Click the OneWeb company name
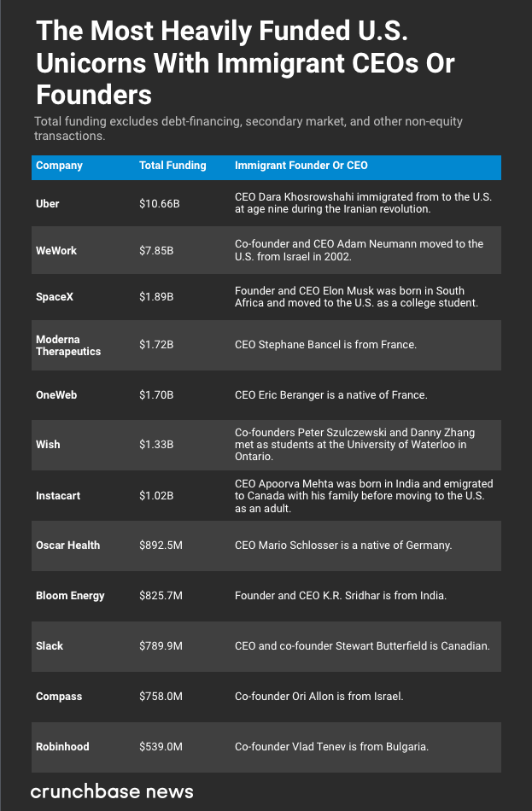The width and height of the screenshot is (532, 811). point(56,395)
